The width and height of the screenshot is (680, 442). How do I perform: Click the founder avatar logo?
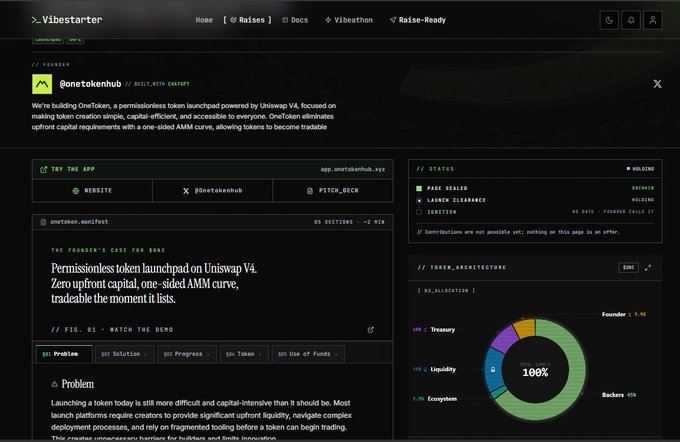click(42, 84)
